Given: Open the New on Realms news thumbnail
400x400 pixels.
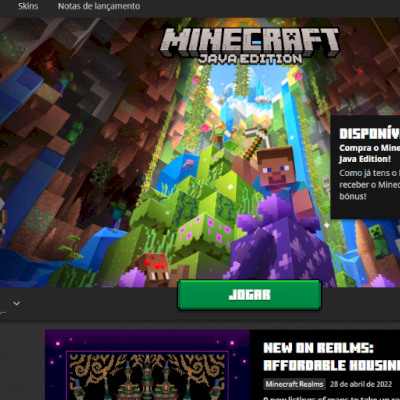Looking at the screenshot, I should [147, 365].
